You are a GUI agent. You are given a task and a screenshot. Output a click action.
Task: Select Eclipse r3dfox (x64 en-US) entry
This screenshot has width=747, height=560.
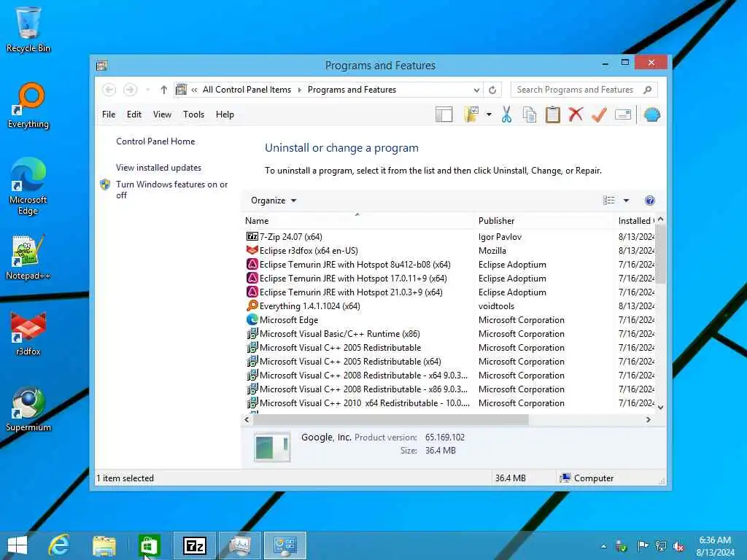449,251
